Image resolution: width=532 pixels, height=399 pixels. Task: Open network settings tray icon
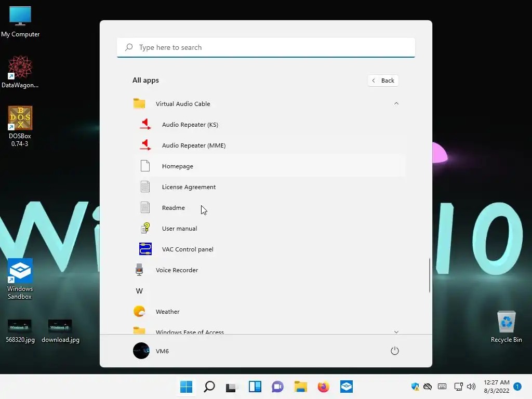pos(458,387)
